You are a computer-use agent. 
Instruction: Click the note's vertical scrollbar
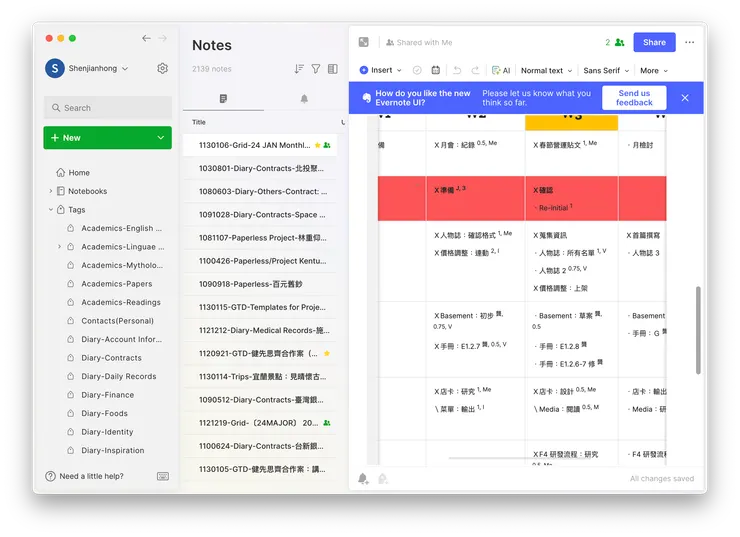point(698,330)
